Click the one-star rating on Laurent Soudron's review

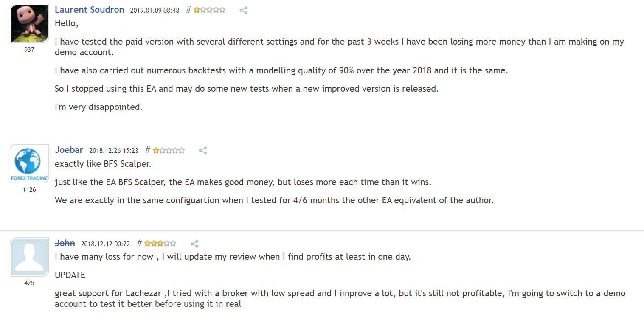click(x=210, y=10)
